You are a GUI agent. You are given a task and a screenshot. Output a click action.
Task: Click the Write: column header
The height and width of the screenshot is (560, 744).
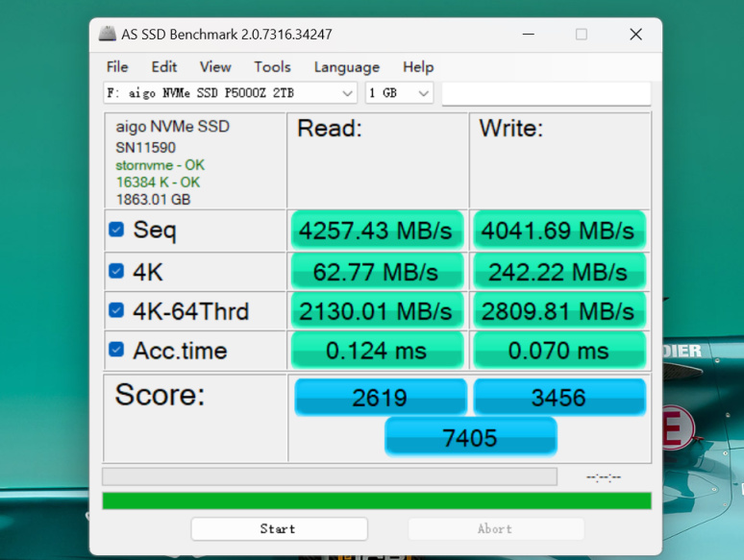[x=511, y=128]
